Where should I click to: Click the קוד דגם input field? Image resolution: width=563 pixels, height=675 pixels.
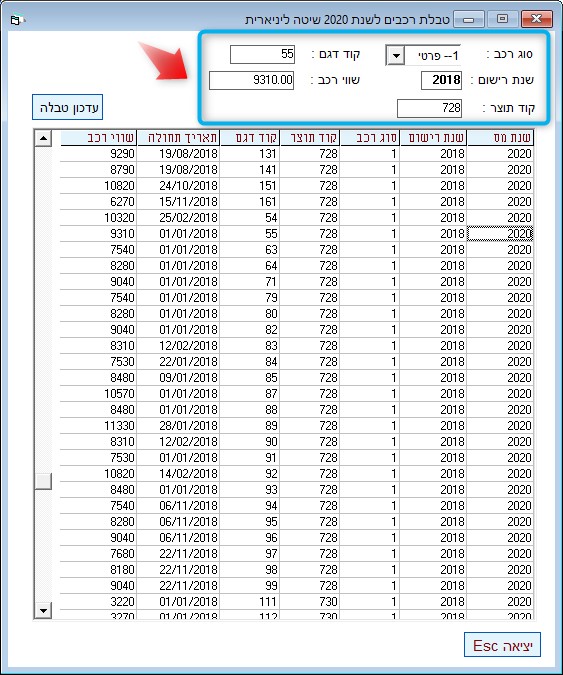262,54
